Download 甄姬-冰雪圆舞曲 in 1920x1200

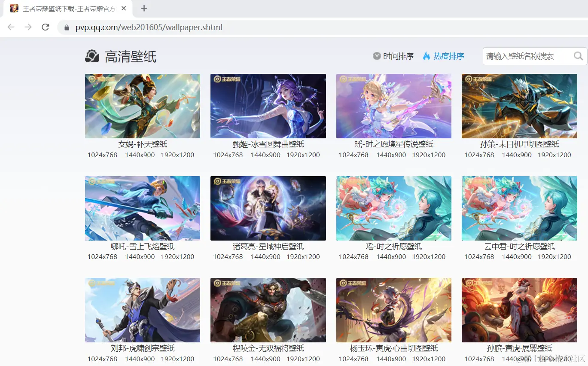[x=303, y=155]
